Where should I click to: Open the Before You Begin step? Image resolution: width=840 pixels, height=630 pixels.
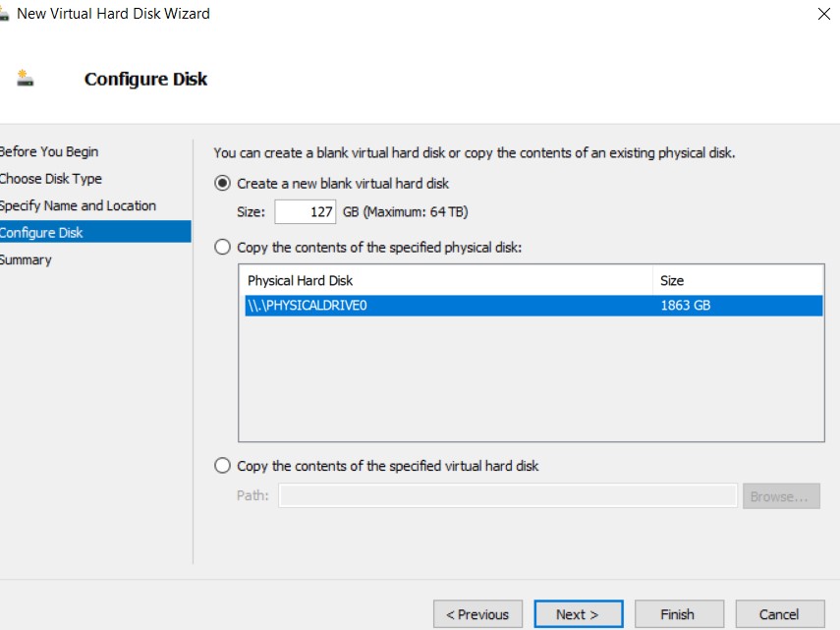coord(49,151)
